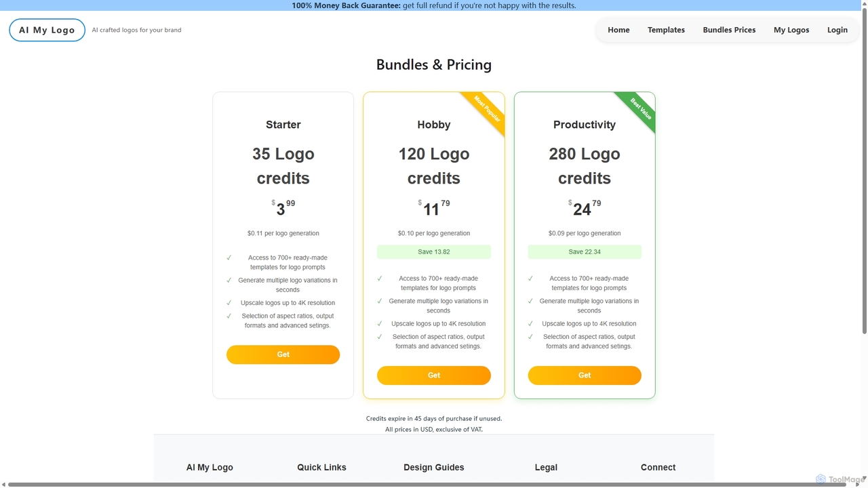This screenshot has width=868, height=488.
Task: Click the Hobby 'Upscale logos up to 4K' text
Action: pos(438,324)
